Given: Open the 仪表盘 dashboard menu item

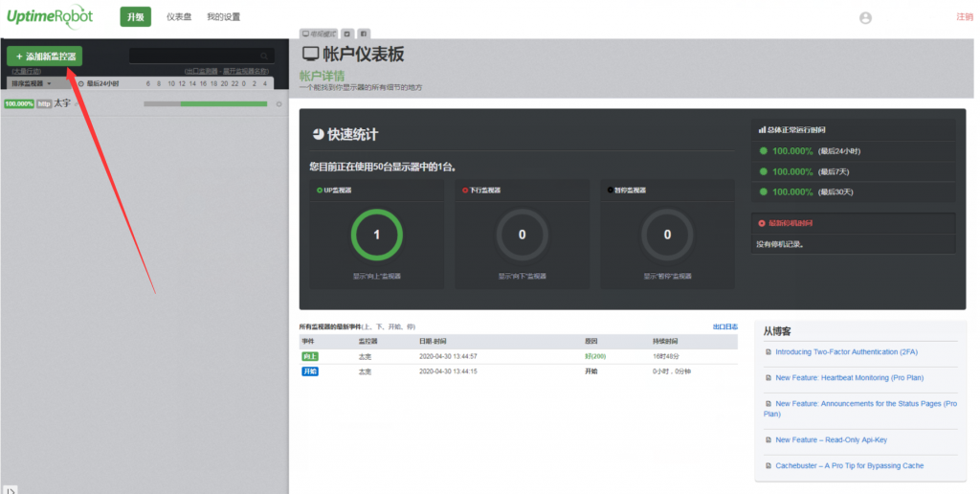Looking at the screenshot, I should (179, 17).
